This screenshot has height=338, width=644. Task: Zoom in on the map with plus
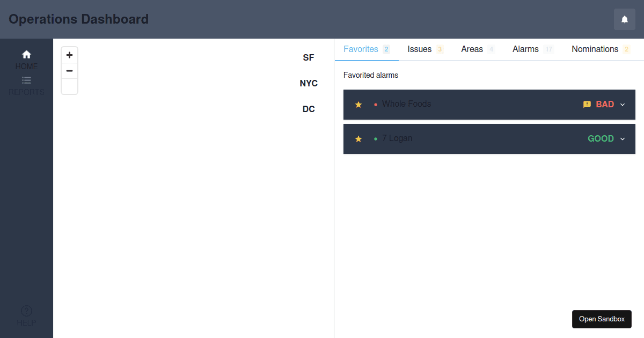(x=70, y=55)
